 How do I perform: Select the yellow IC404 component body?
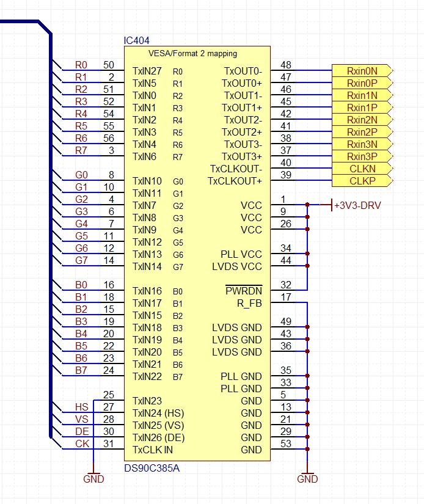coord(197,254)
